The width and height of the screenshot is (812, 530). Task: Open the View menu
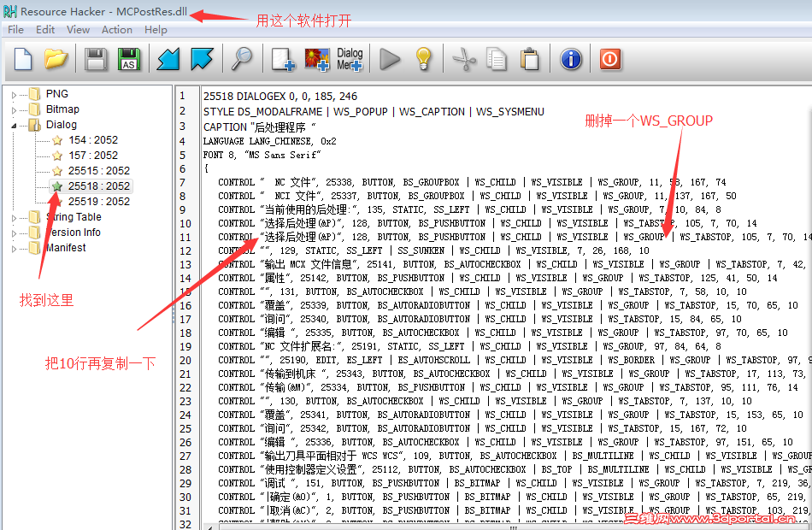click(x=78, y=30)
